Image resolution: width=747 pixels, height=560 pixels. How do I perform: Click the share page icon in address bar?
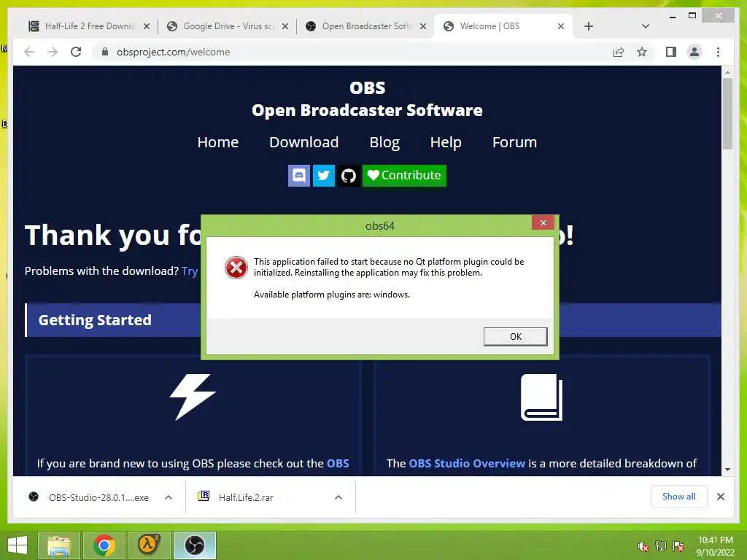[619, 52]
